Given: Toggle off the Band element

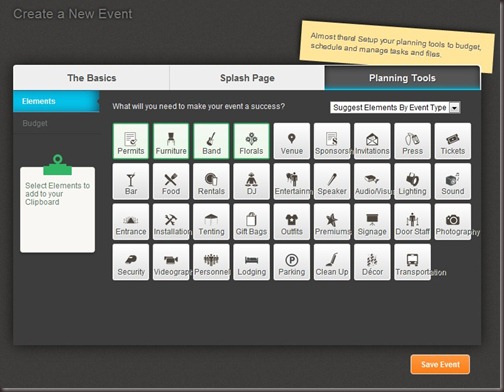Looking at the screenshot, I should click(x=211, y=141).
